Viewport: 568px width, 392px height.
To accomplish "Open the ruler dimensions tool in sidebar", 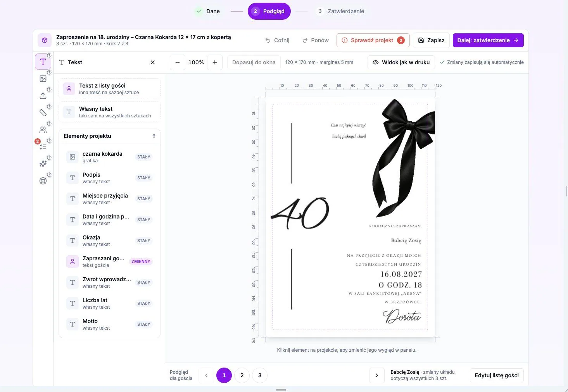I will pyautogui.click(x=43, y=113).
